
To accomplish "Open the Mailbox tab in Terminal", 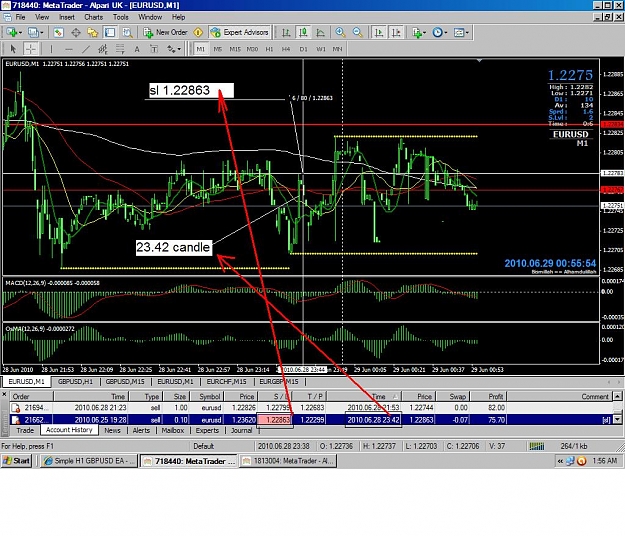I will [173, 430].
